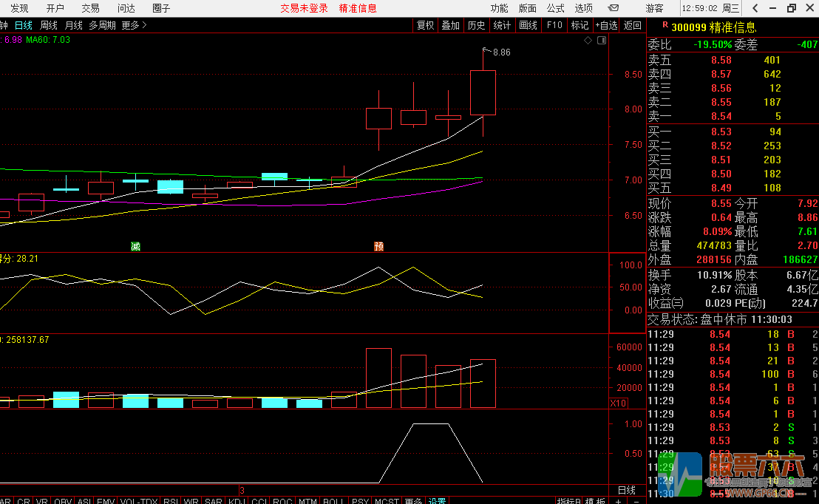Toggle 复权 price adjustment
819x504 pixels.
(x=426, y=25)
